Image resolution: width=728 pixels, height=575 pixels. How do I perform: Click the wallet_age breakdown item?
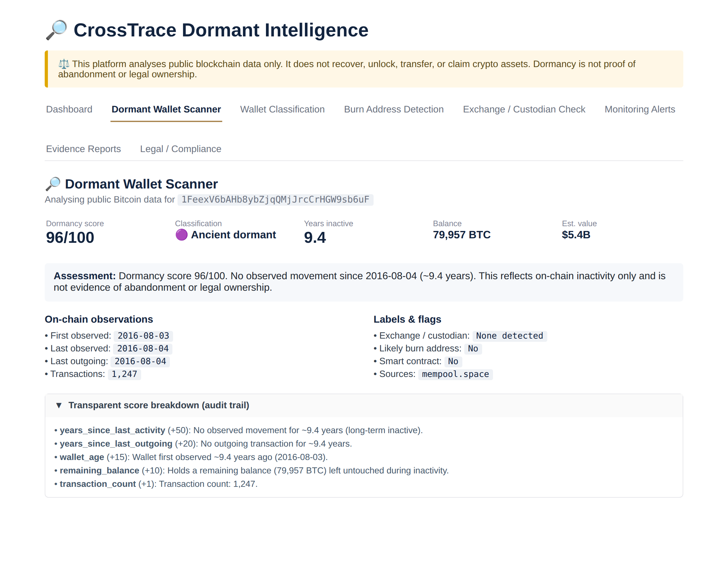tap(191, 457)
